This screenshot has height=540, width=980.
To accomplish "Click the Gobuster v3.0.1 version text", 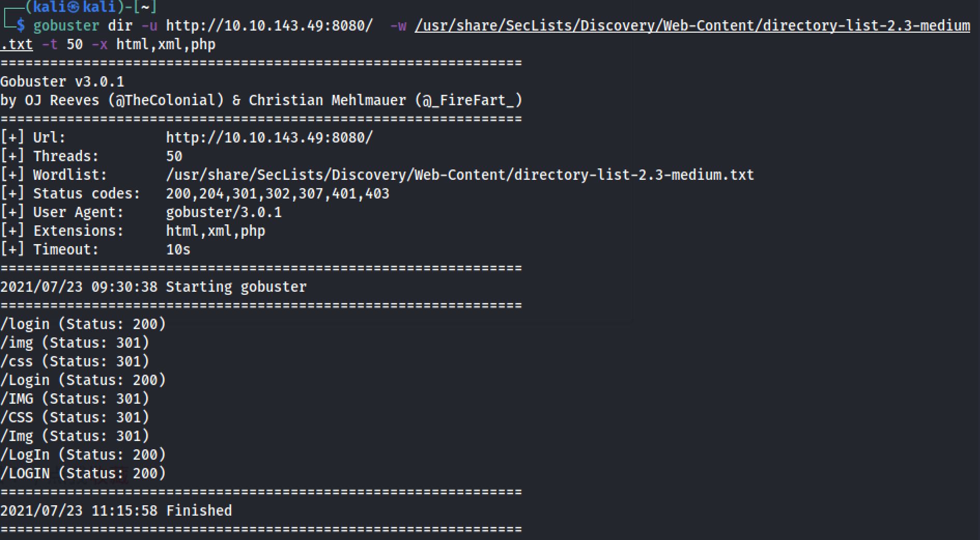I will [x=62, y=82].
